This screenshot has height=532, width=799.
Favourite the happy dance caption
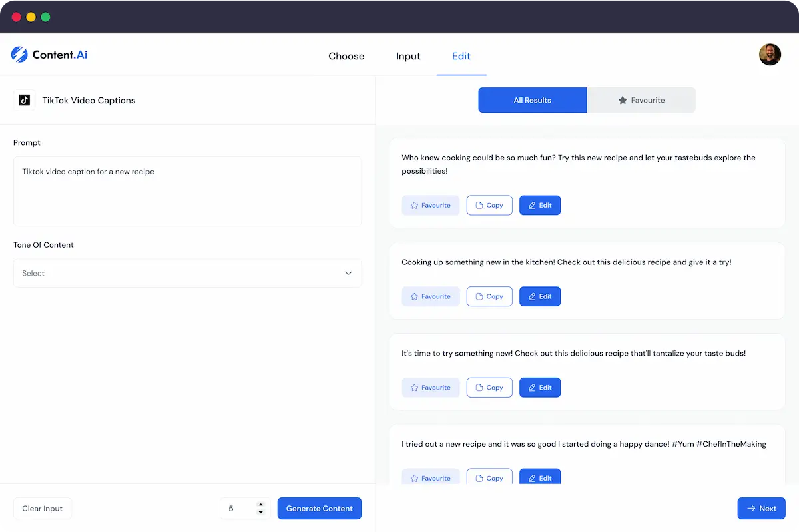(430, 477)
